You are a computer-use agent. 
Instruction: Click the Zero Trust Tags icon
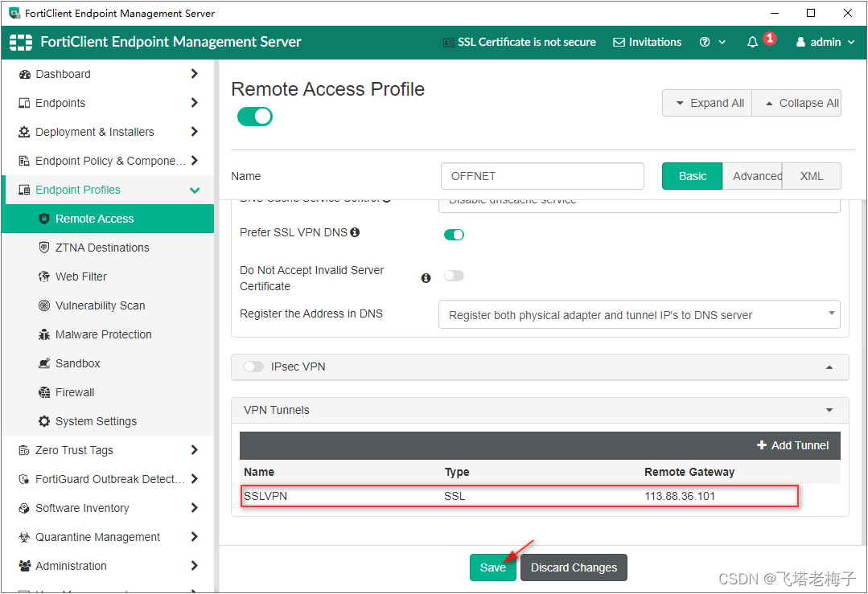[24, 450]
